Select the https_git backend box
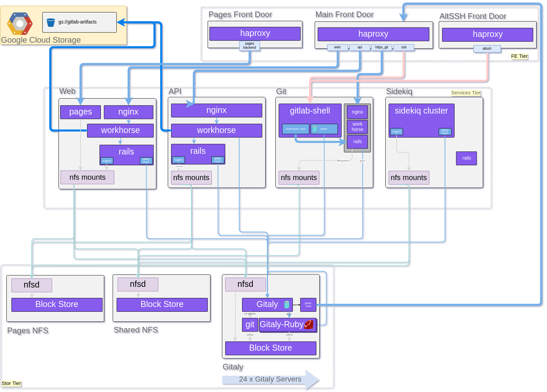The height and width of the screenshot is (392, 547). point(382,47)
